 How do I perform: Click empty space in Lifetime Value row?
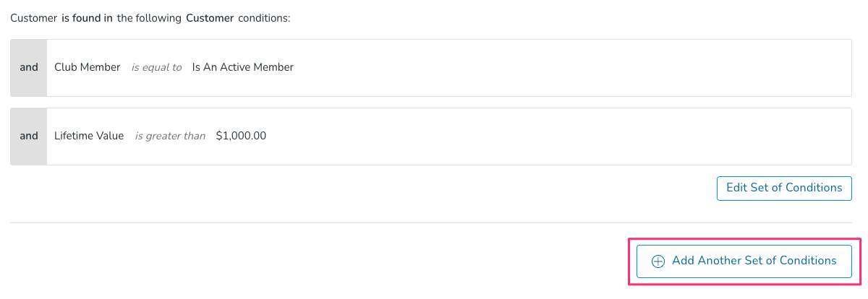(558, 136)
